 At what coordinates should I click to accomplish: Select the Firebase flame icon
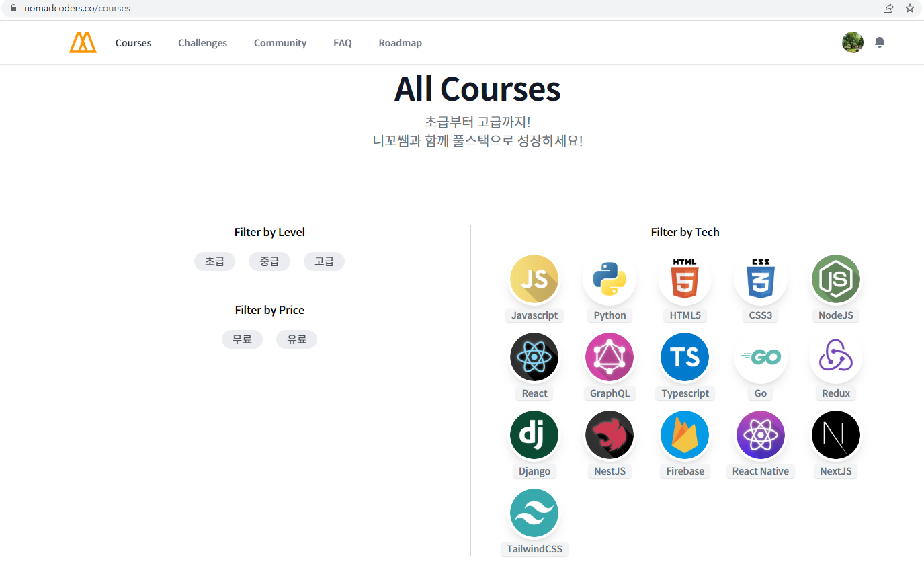coord(685,435)
